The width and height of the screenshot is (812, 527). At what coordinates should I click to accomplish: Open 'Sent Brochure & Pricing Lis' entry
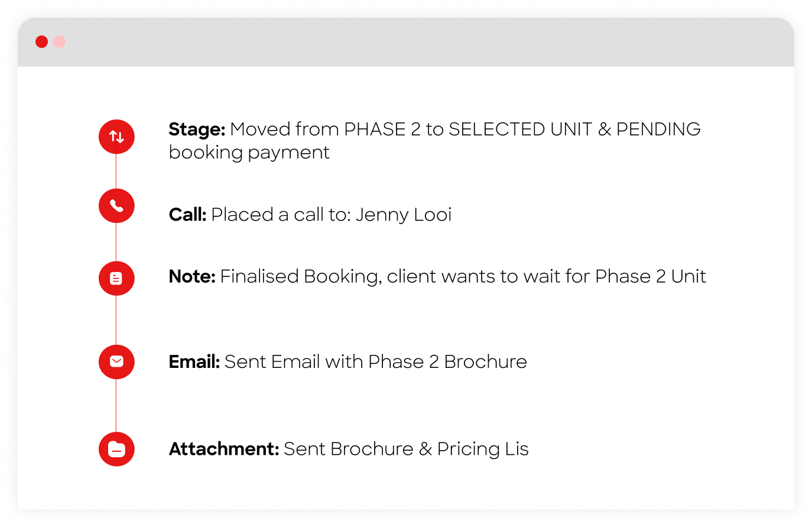tap(406, 450)
